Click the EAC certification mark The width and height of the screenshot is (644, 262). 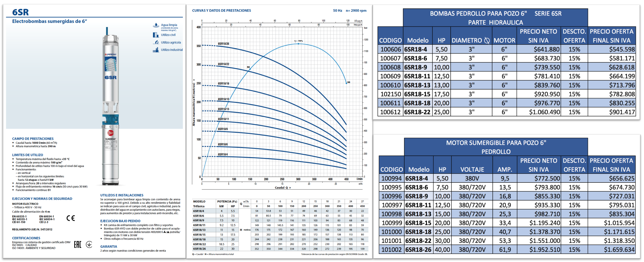[x=77, y=244]
